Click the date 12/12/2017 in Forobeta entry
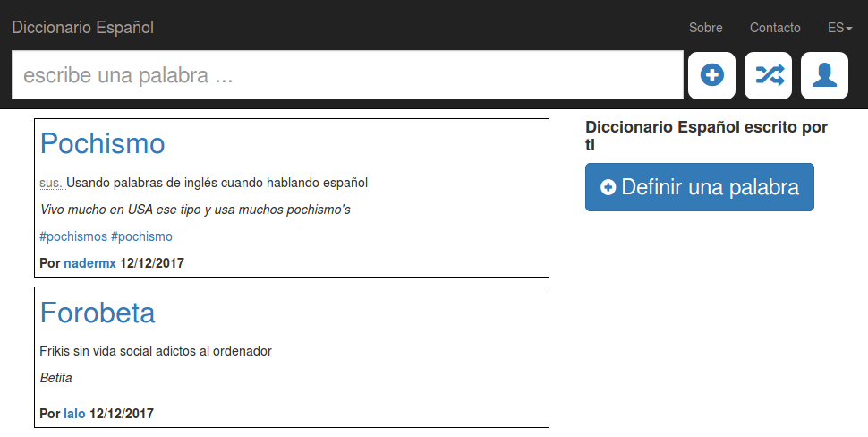The height and width of the screenshot is (437, 868). [121, 414]
